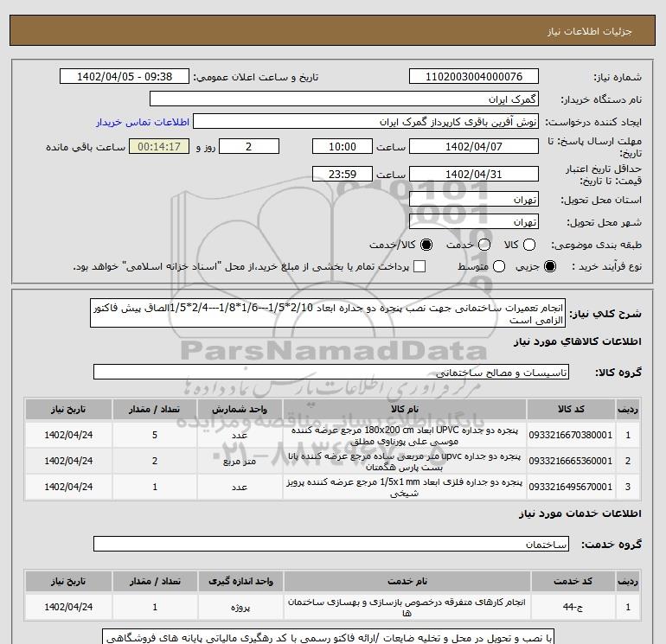Click the UPVC 180x200 cm window item name

405,436
